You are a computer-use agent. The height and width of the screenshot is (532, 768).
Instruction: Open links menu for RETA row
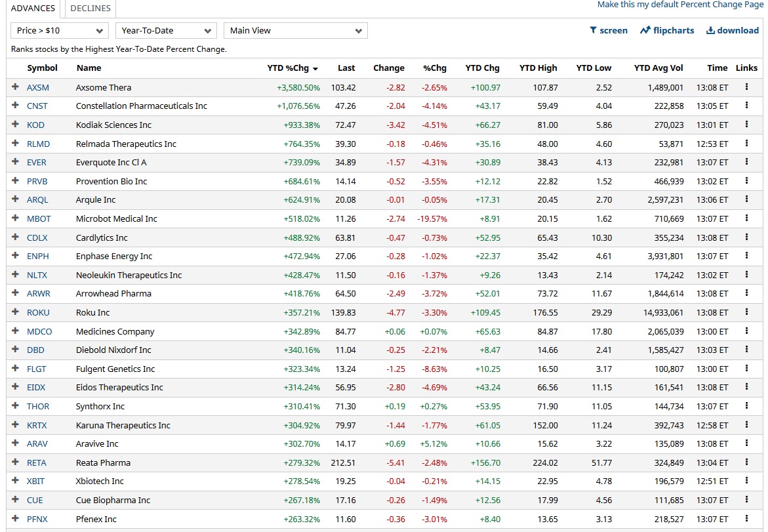[746, 462]
